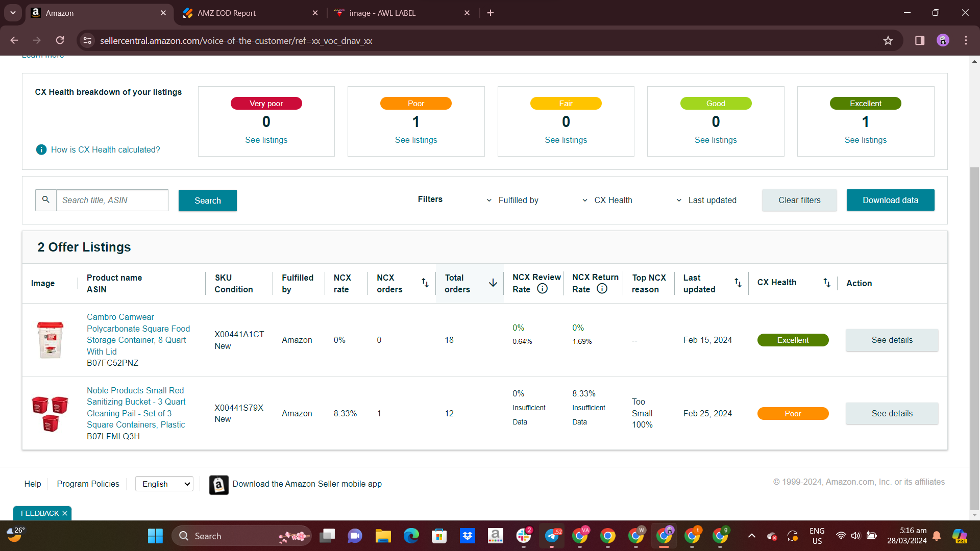Select the Amazon browser tab
Image resolution: width=980 pixels, height=551 pixels.
click(99, 13)
